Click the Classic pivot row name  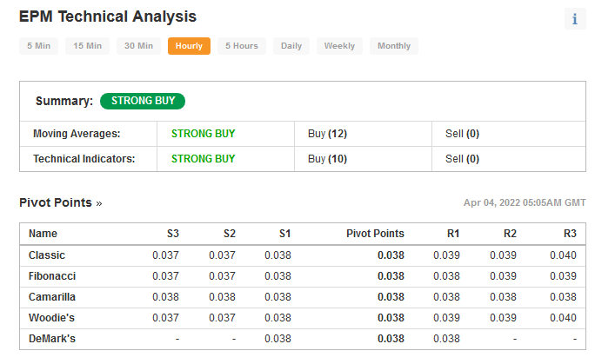(47, 255)
